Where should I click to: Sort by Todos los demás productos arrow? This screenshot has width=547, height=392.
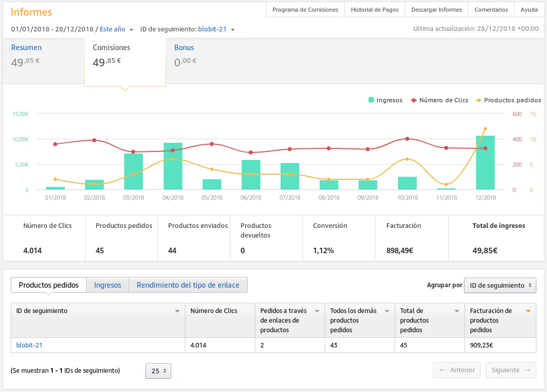coord(387,311)
